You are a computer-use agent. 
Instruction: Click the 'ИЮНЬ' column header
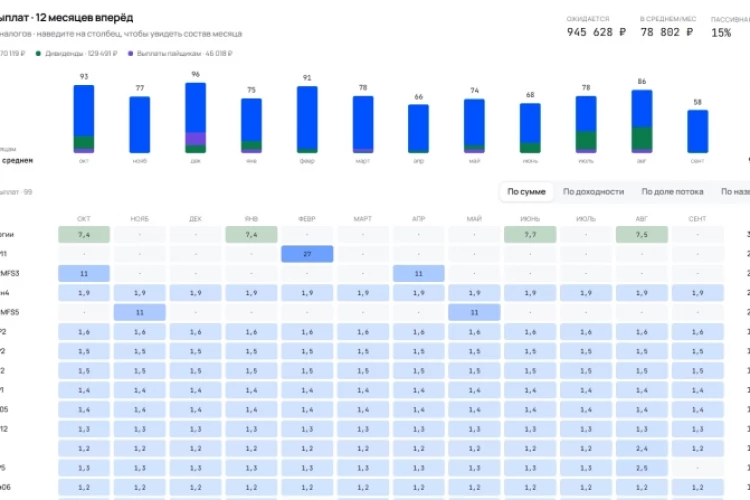point(530,219)
